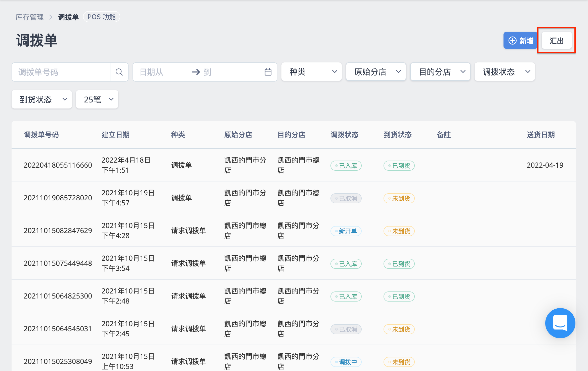Click the 新增 add button
The image size is (588, 371).
(520, 41)
